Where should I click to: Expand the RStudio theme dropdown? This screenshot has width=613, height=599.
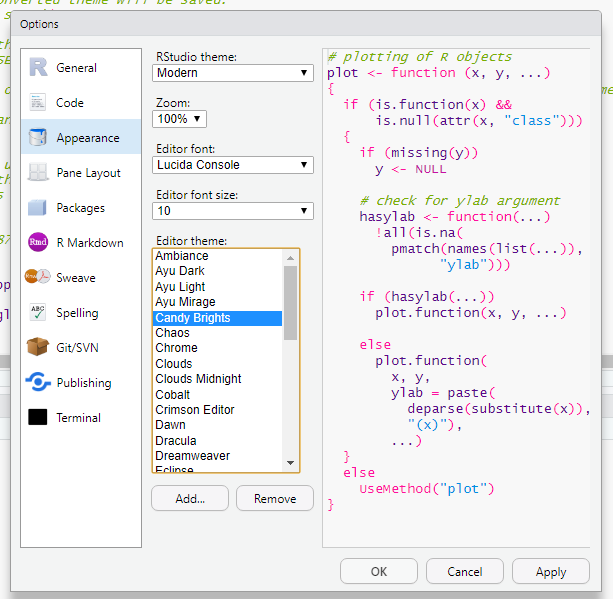click(233, 73)
